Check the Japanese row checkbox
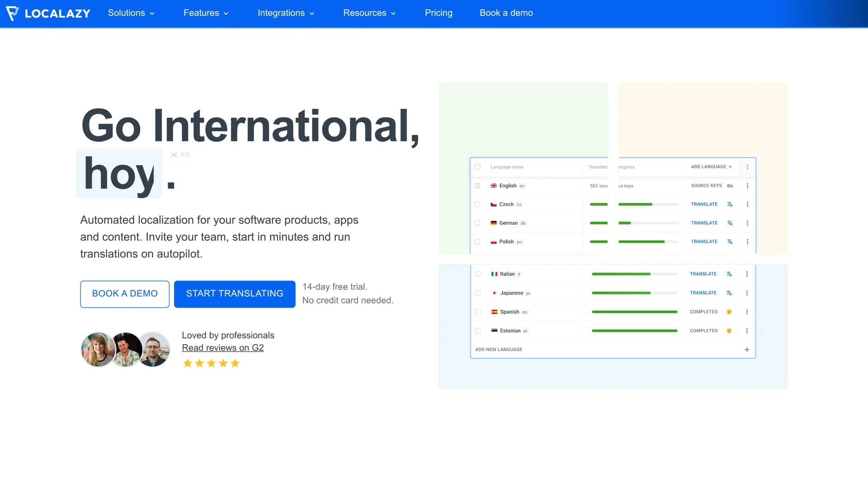This screenshot has height=488, width=868. (478, 293)
